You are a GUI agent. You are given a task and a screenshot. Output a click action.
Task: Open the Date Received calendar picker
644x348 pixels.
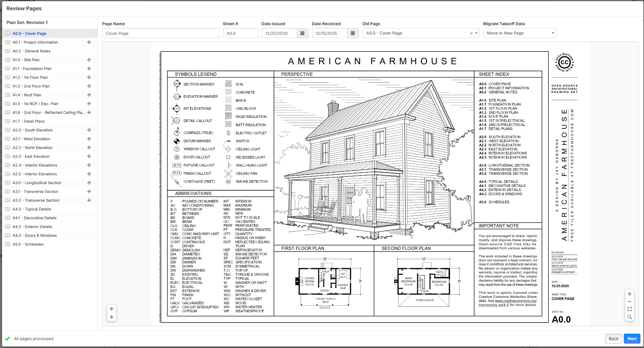click(x=353, y=33)
